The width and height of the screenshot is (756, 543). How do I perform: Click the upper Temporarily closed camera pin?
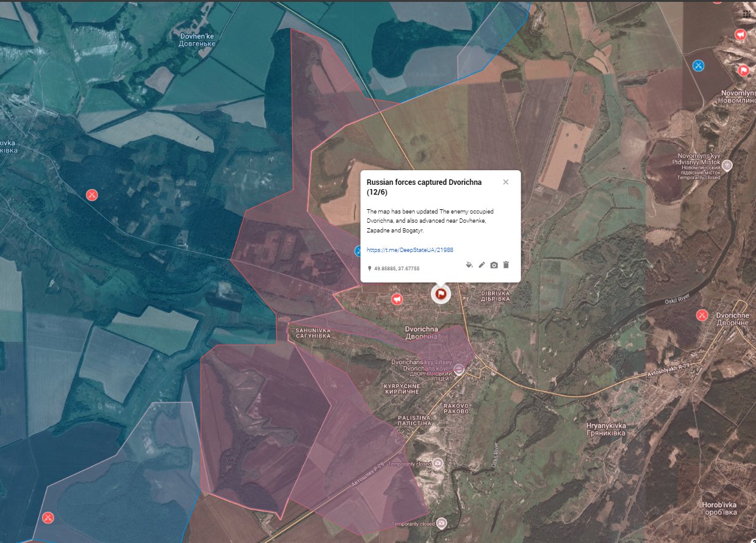pyautogui.click(x=439, y=464)
